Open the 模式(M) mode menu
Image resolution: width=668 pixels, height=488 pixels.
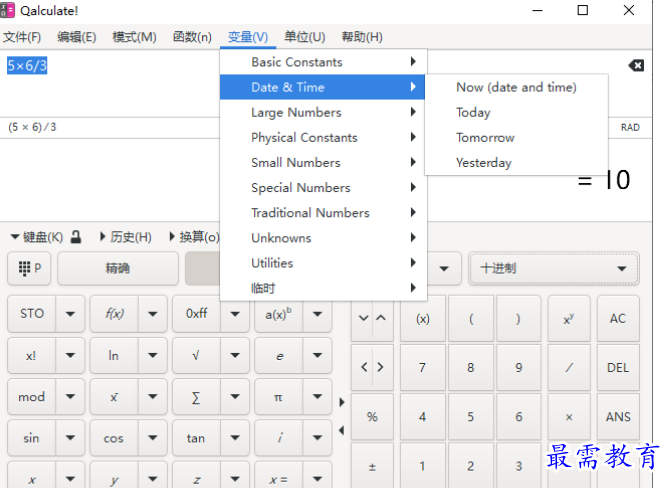134,37
